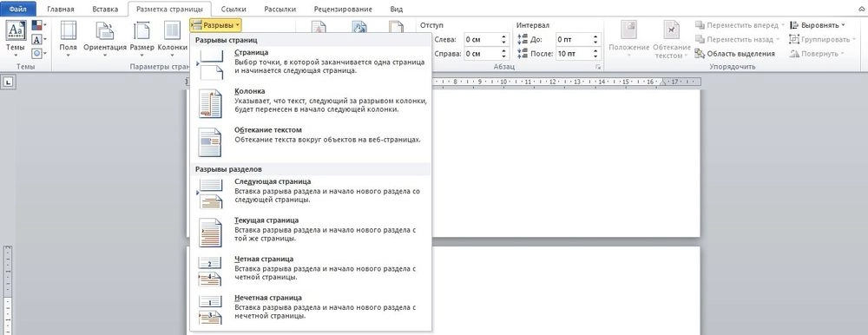This screenshot has height=335, width=868.
Task: Open the Ссылки ribbon tab
Action: (233, 10)
